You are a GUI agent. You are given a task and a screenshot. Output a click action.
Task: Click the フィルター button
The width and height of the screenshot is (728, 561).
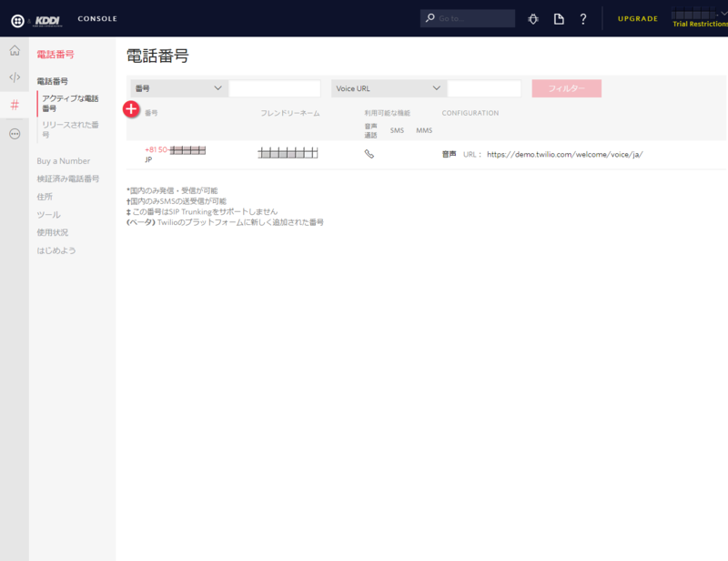point(566,88)
